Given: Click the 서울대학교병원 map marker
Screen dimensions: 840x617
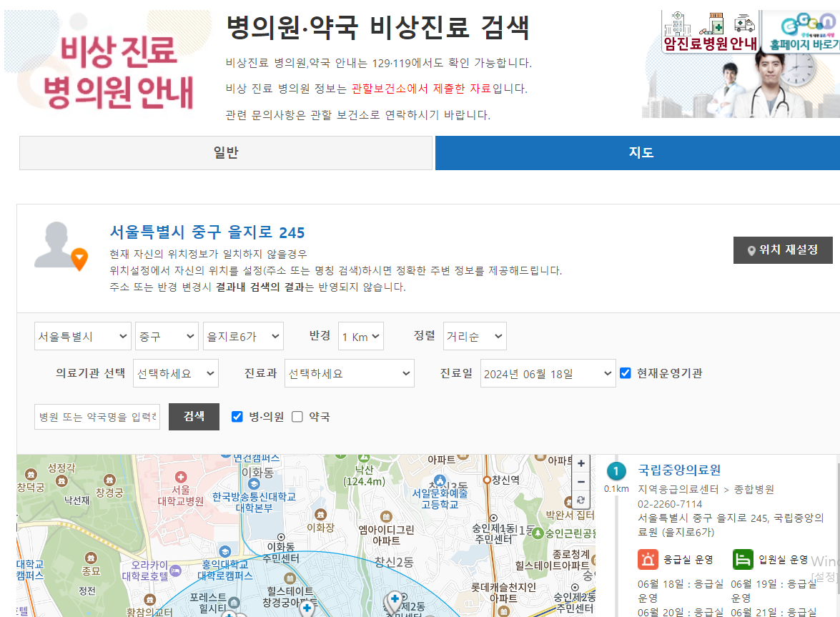Looking at the screenshot, I should point(181,477).
